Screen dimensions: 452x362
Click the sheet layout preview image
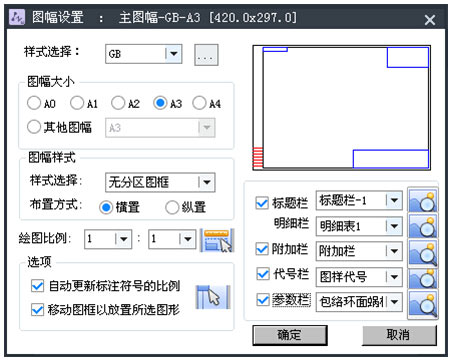click(342, 108)
